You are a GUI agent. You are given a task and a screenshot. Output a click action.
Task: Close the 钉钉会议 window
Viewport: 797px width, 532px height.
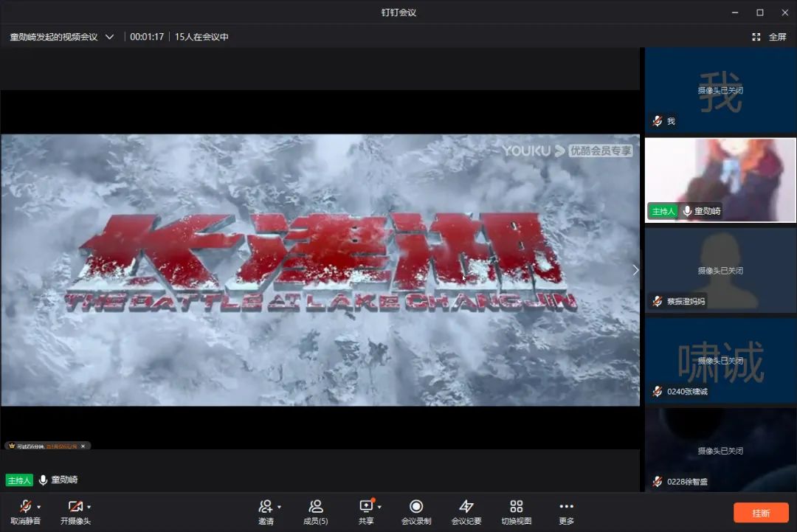click(x=784, y=13)
